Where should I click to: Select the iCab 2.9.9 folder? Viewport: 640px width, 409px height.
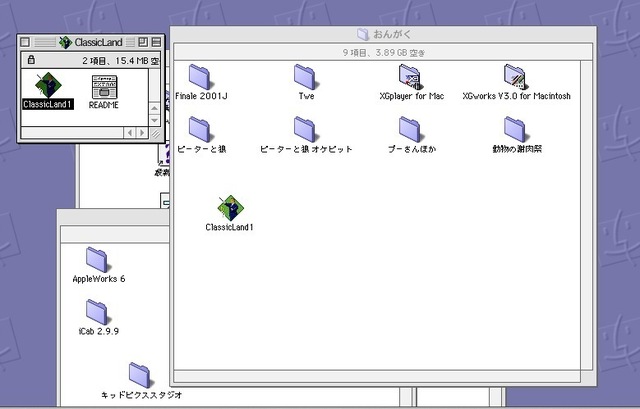point(97,312)
